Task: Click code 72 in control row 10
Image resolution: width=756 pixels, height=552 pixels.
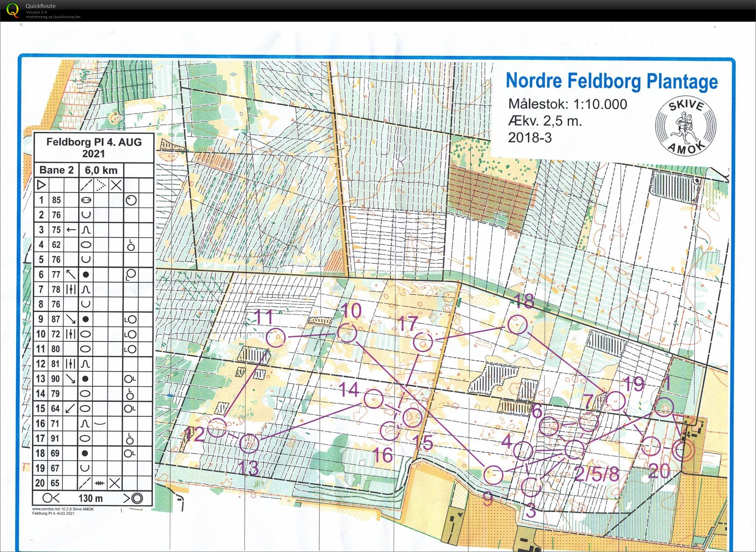Action: point(56,334)
